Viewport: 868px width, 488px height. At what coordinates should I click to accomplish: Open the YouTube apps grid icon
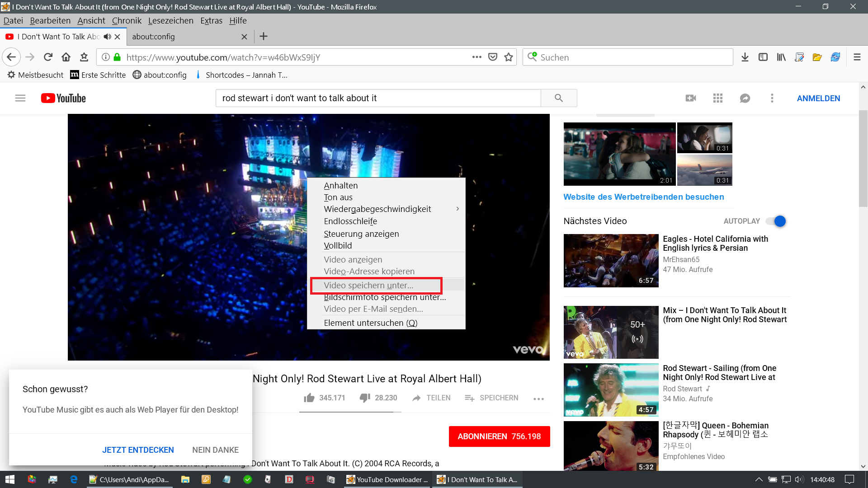717,98
